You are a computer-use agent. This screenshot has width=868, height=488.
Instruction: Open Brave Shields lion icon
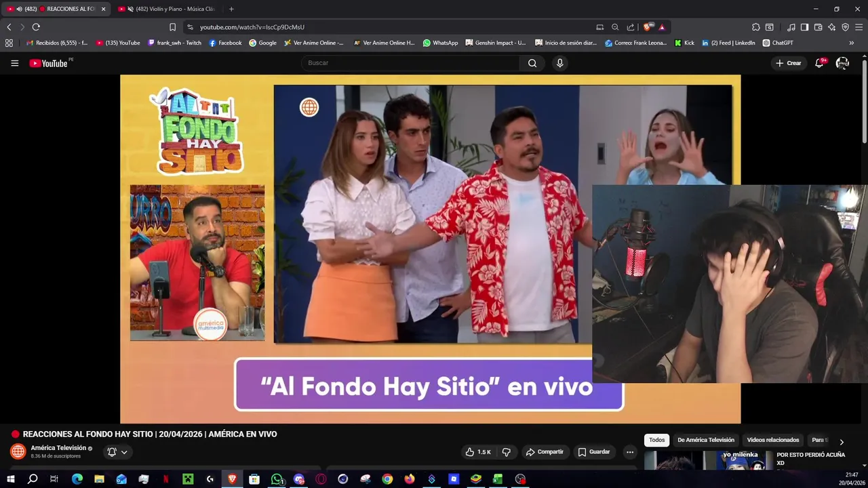point(648,27)
